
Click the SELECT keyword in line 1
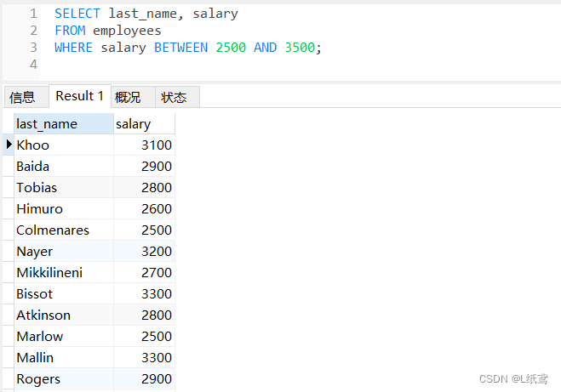pyautogui.click(x=77, y=14)
